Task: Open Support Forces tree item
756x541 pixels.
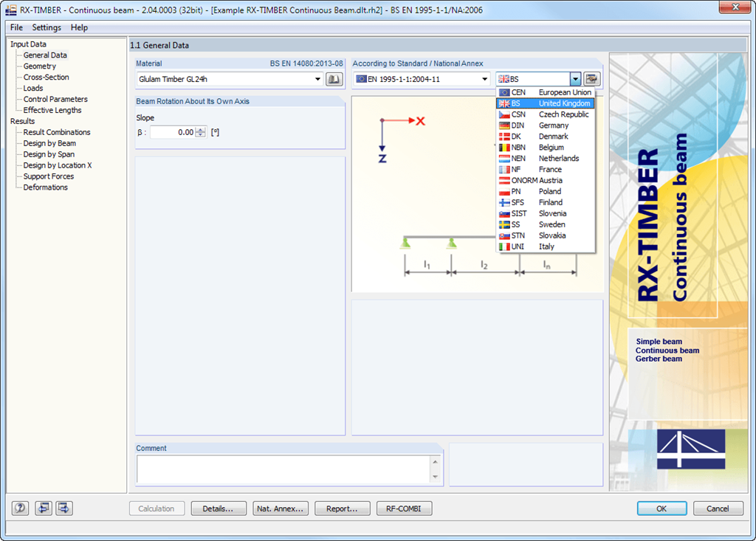Action: (49, 176)
